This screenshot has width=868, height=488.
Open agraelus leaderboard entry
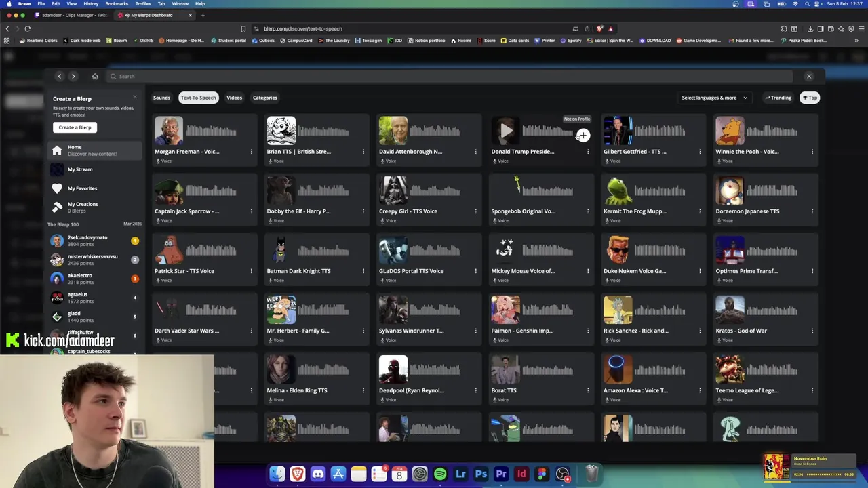[x=95, y=298]
